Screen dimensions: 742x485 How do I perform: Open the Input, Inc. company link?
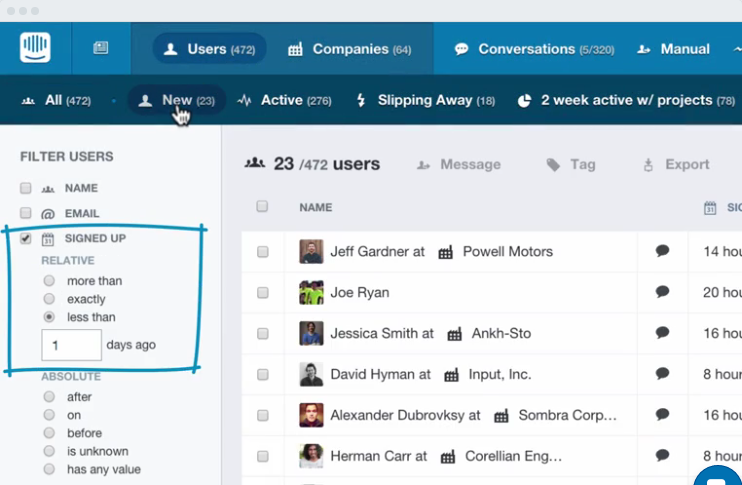click(500, 374)
